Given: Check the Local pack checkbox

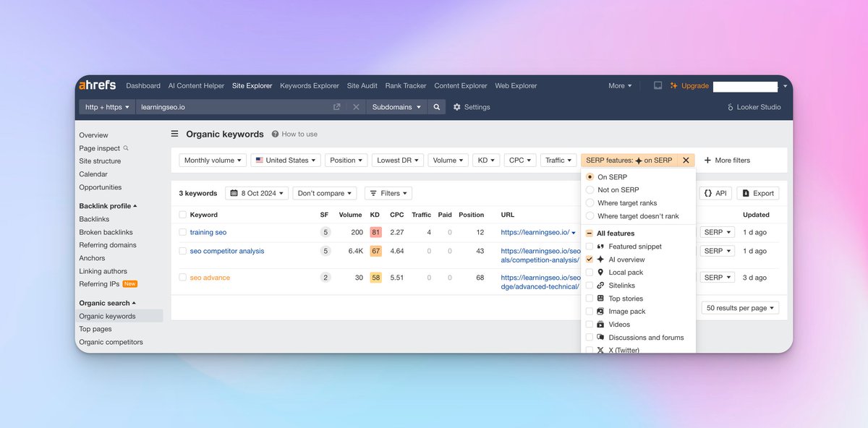Looking at the screenshot, I should [590, 273].
